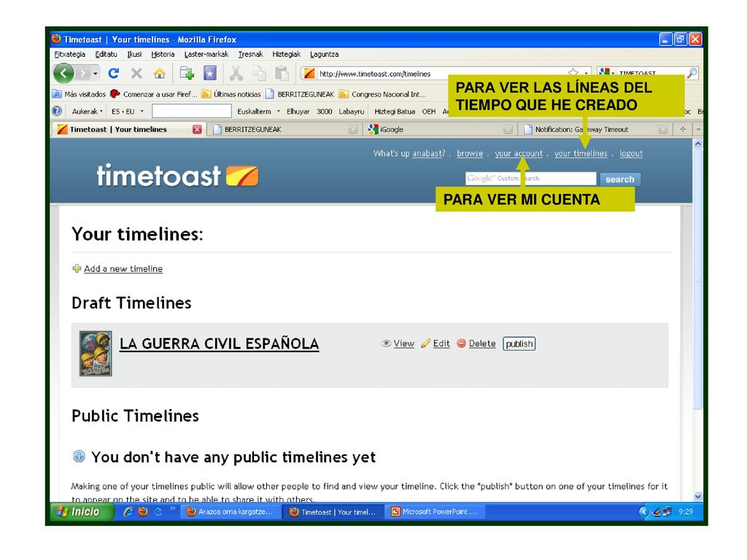The width and height of the screenshot is (747, 560).
Task: Click the timetoast logo in the header
Action: pyautogui.click(x=177, y=175)
